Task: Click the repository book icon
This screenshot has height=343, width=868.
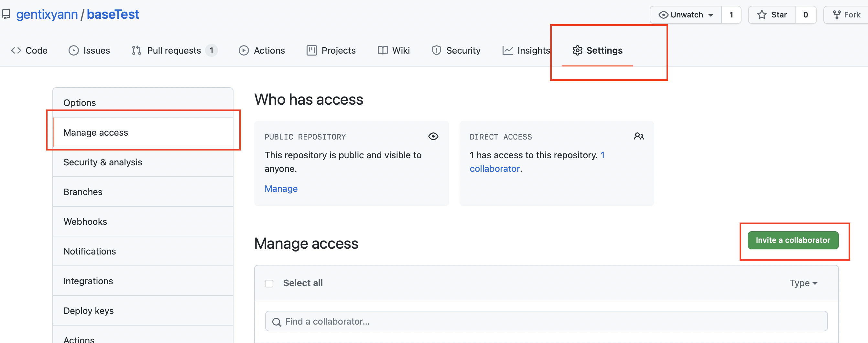Action: (6, 15)
